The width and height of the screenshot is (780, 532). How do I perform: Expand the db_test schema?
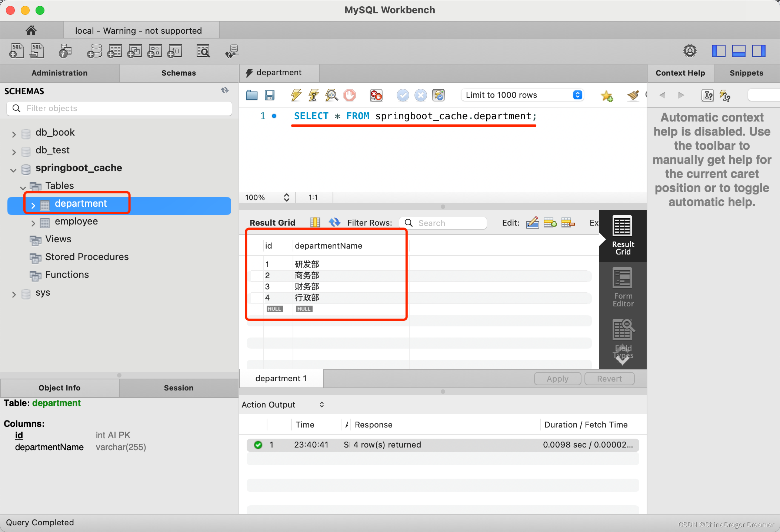(x=14, y=152)
